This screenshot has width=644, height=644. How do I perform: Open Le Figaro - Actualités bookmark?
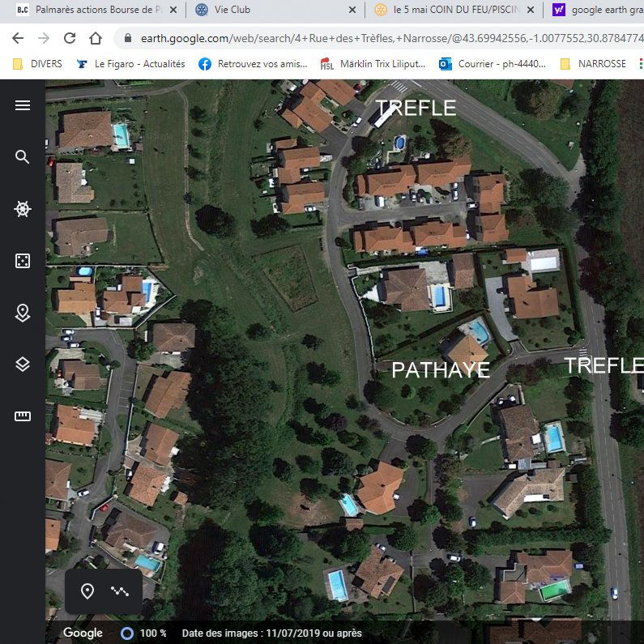click(131, 64)
